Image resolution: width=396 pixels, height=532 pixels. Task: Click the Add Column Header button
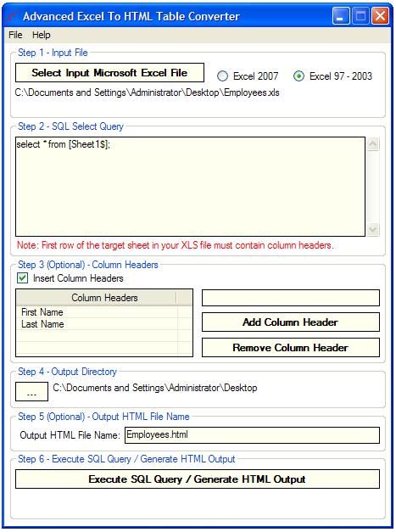click(x=291, y=322)
